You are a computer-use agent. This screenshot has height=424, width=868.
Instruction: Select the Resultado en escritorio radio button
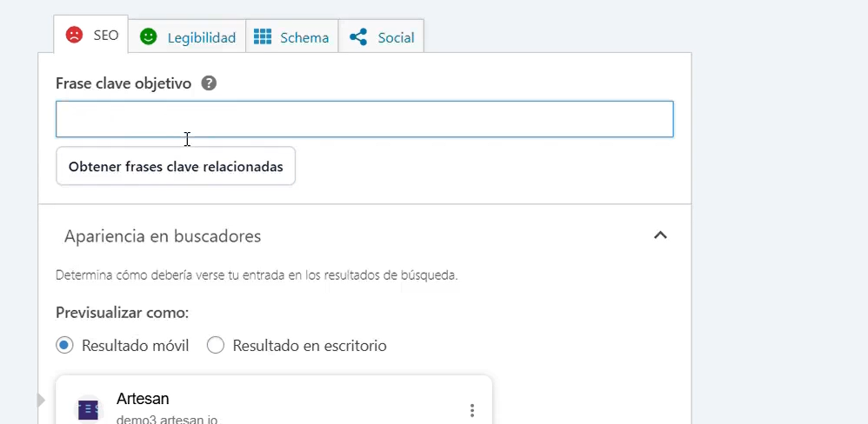(216, 345)
